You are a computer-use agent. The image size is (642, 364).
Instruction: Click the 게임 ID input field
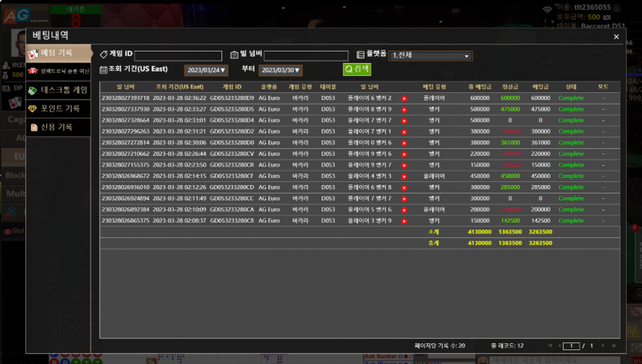178,55
